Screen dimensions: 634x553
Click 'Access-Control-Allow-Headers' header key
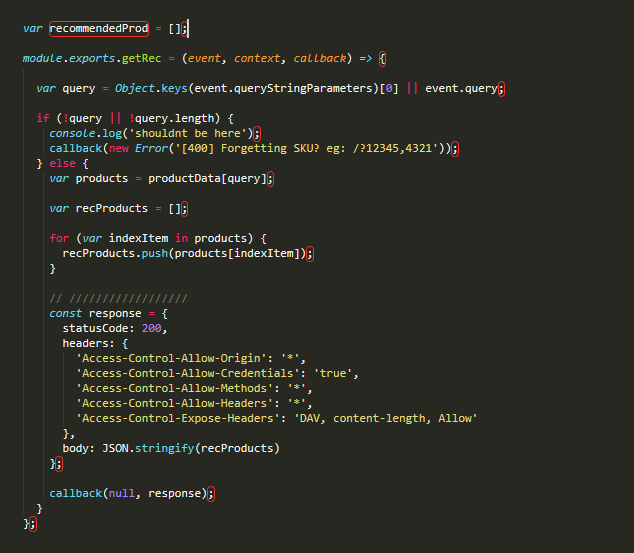(x=174, y=403)
